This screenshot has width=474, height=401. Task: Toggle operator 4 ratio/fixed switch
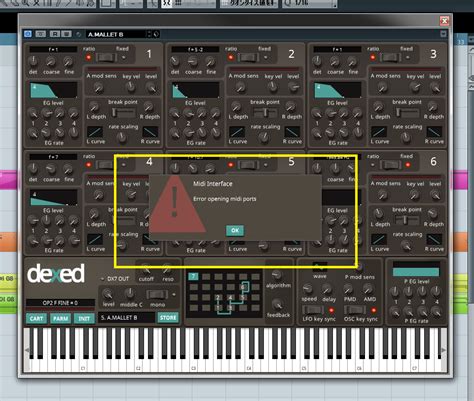coord(106,165)
